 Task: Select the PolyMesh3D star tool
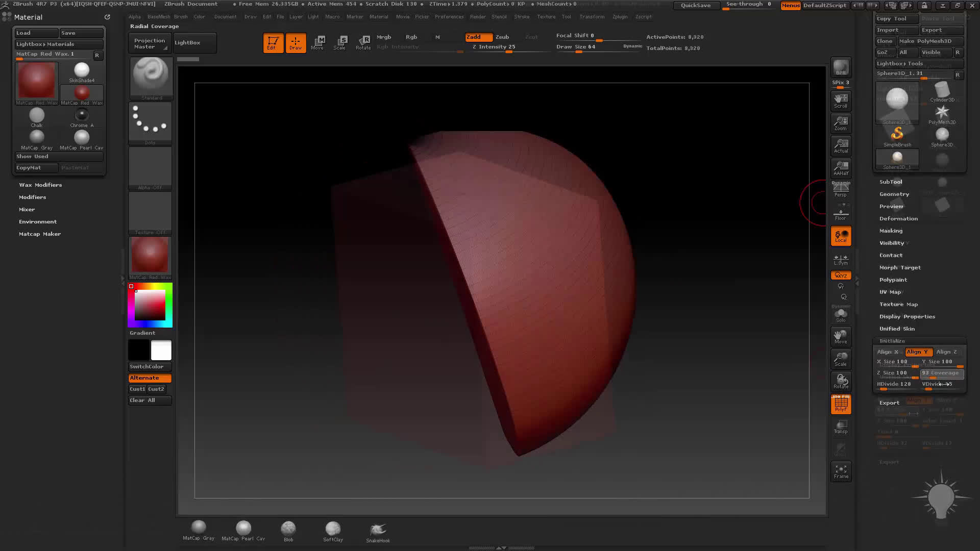[x=941, y=113]
